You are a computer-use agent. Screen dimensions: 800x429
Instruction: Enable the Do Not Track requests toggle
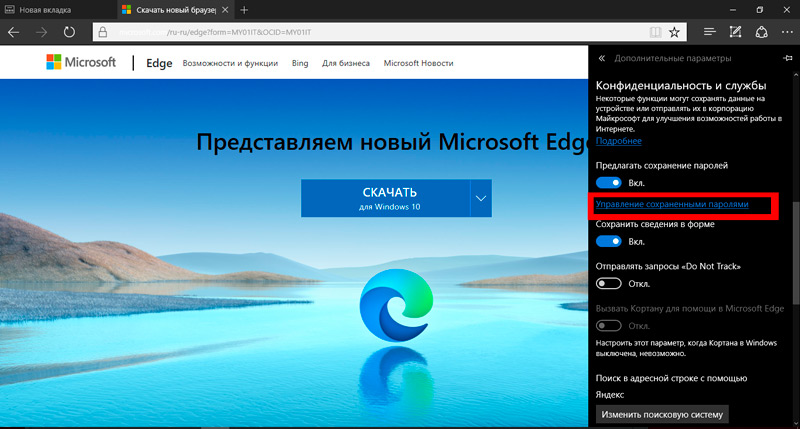click(608, 284)
